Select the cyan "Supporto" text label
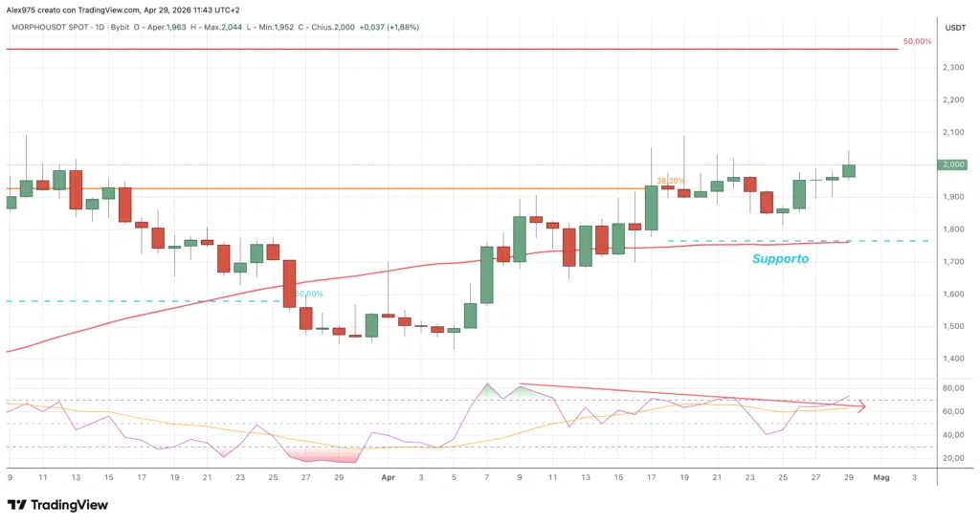980x524 pixels. (x=780, y=258)
